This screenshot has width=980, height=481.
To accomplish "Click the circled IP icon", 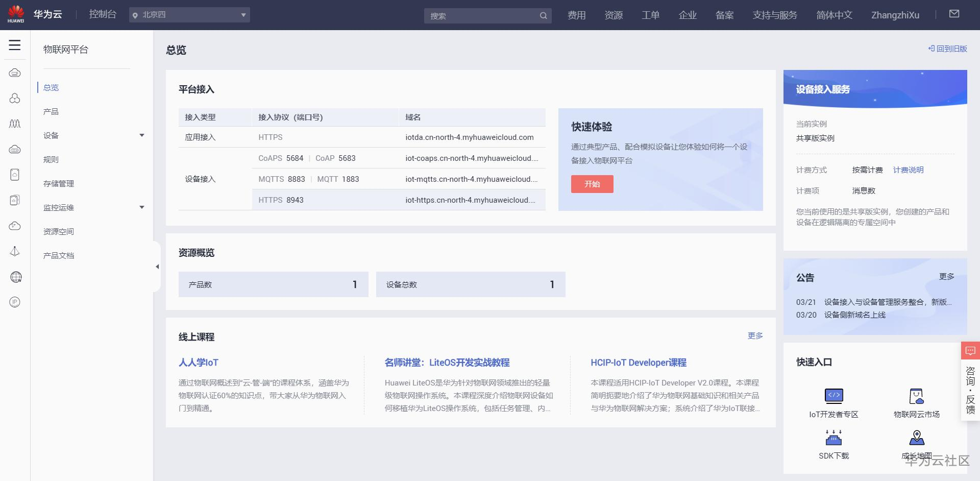I will pyautogui.click(x=15, y=302).
